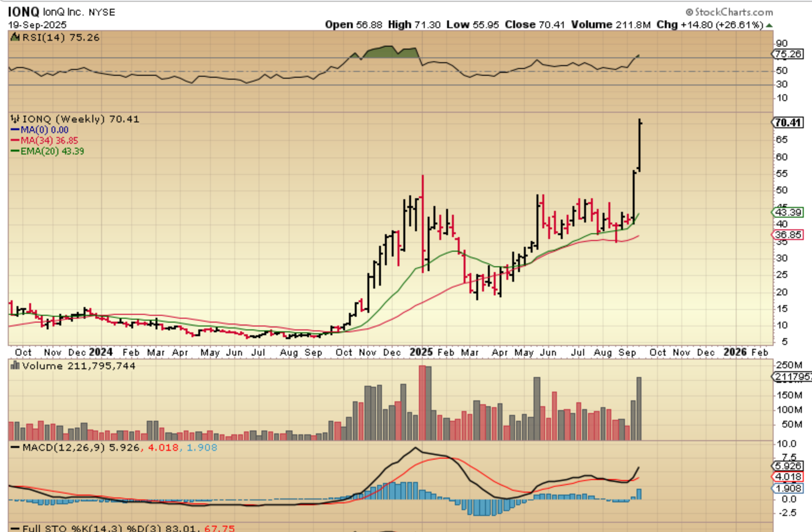Click the 75.26 RSI value tag
The width and height of the screenshot is (812, 532).
788,54
